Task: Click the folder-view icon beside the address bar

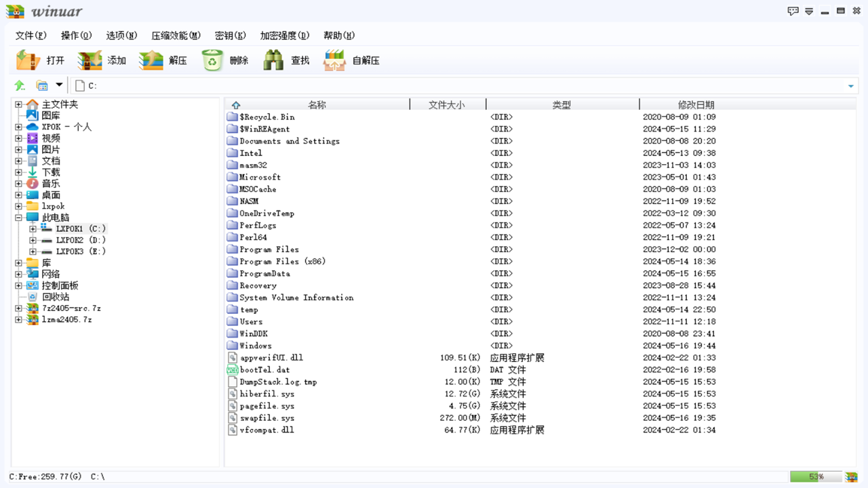Action: click(x=42, y=85)
